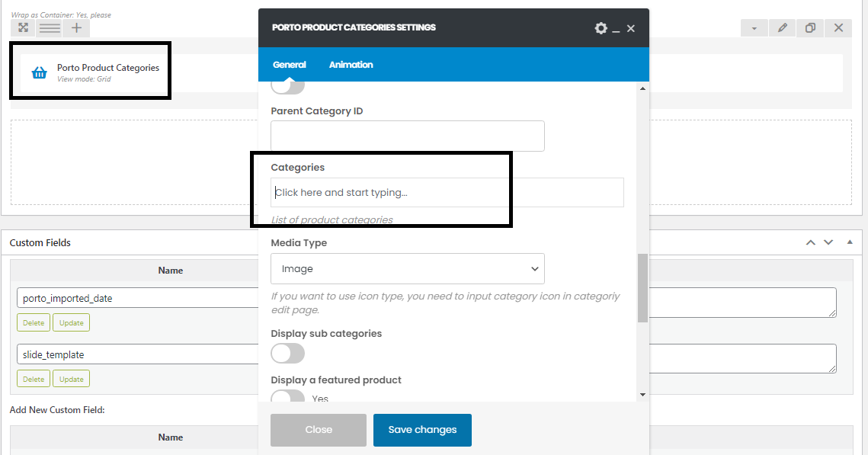Delete the porto_imported_date custom field
Screen dimensions: 868x455
34,322
